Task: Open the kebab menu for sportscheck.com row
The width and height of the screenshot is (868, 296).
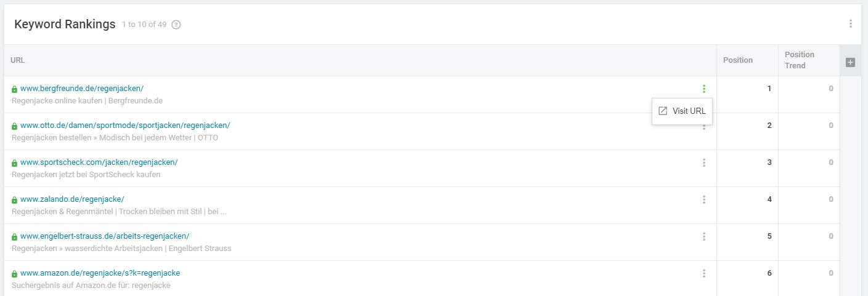Action: [704, 162]
